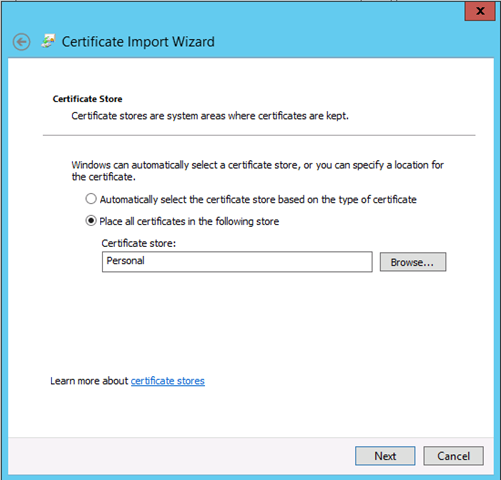Click the bold Certificate Store heading

coord(87,99)
